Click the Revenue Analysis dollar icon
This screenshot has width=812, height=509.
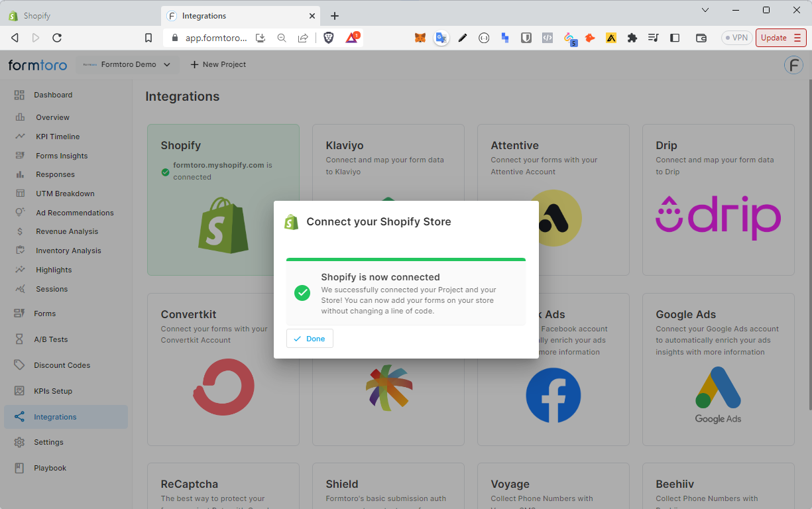coord(21,231)
